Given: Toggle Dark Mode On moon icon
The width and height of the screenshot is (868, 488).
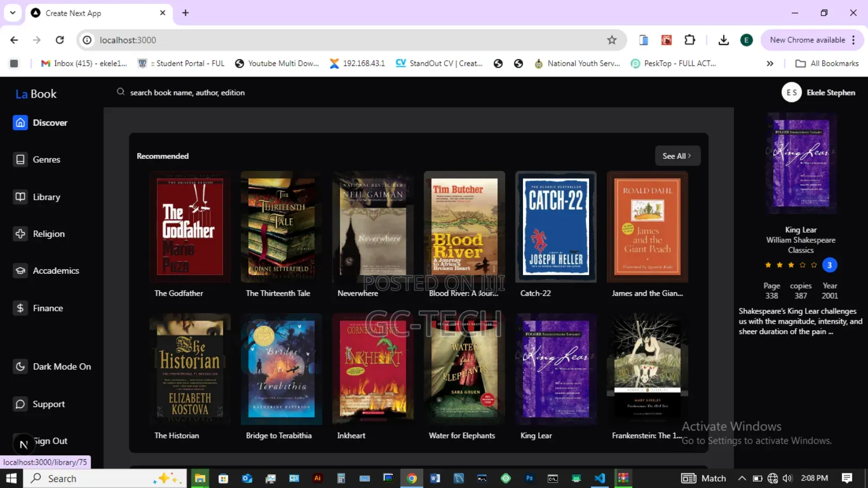Looking at the screenshot, I should 20,367.
